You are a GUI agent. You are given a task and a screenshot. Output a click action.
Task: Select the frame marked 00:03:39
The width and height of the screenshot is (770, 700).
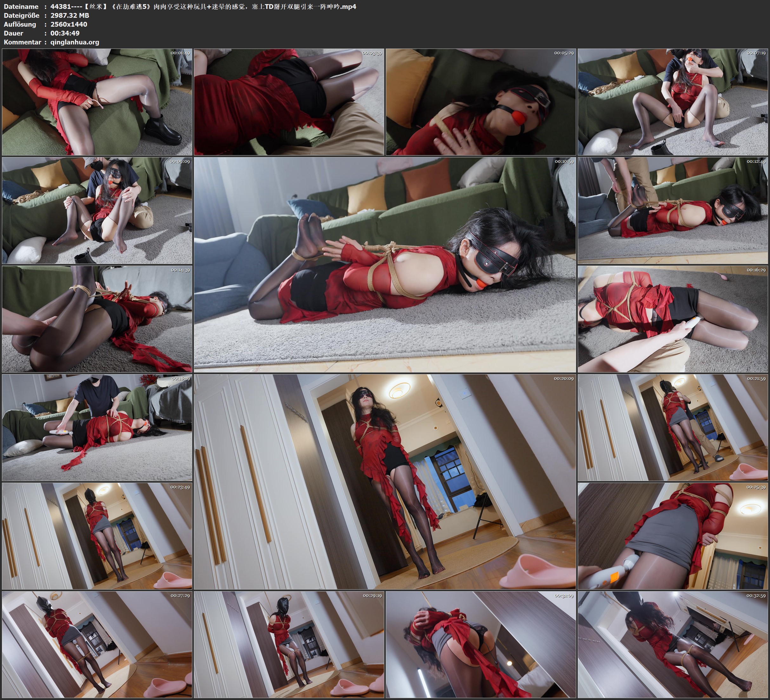click(289, 102)
